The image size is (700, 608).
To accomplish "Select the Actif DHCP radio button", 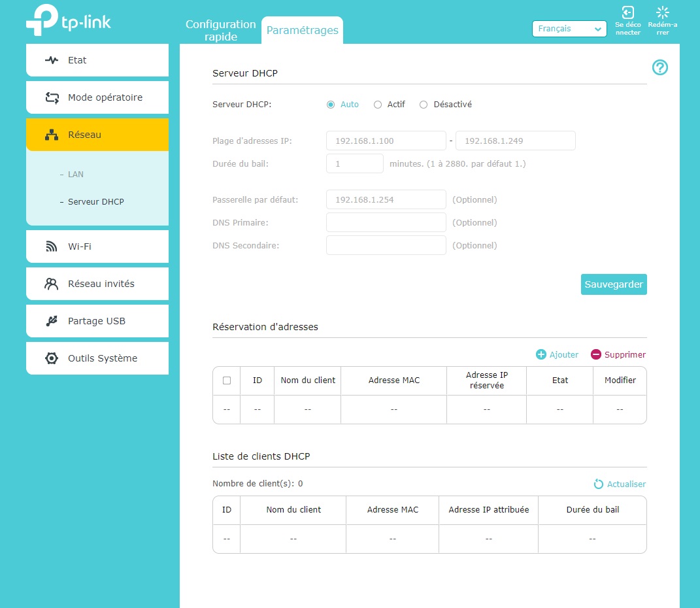I will pos(378,105).
